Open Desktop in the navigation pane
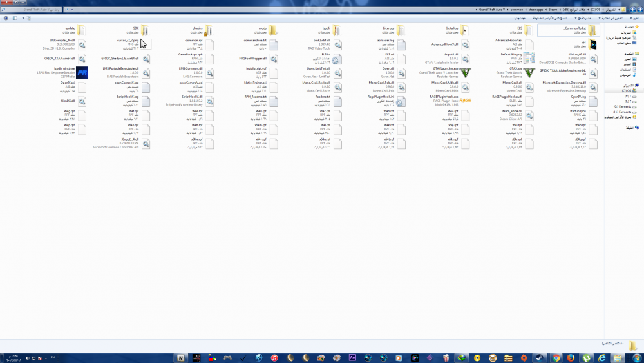 click(x=627, y=43)
